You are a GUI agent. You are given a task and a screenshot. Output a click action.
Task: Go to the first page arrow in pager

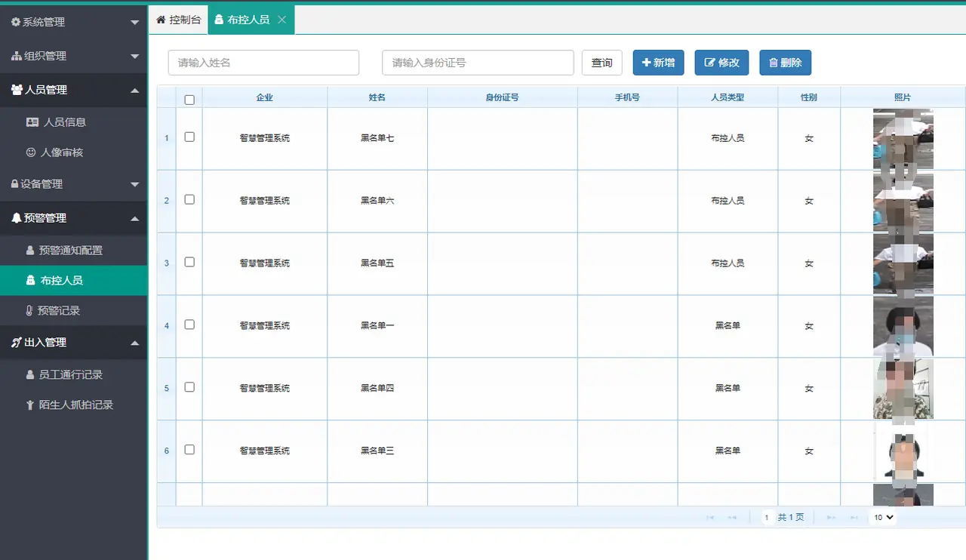(710, 518)
